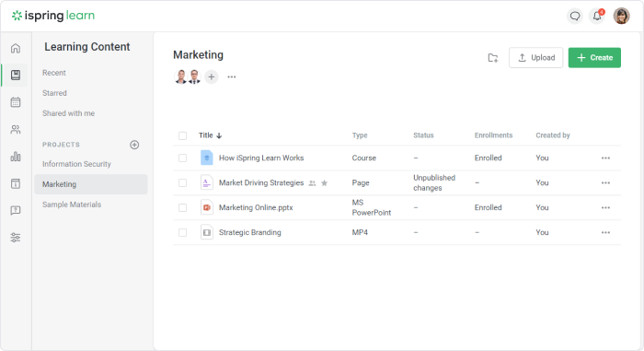The image size is (644, 351).
Task: Open Learning Content book icon in sidebar
Action: [x=16, y=75]
